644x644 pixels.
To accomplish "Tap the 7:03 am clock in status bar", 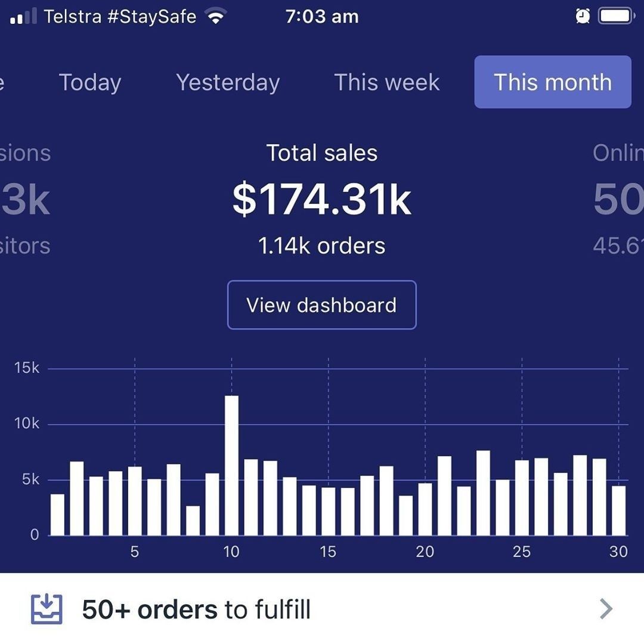I will click(x=322, y=16).
